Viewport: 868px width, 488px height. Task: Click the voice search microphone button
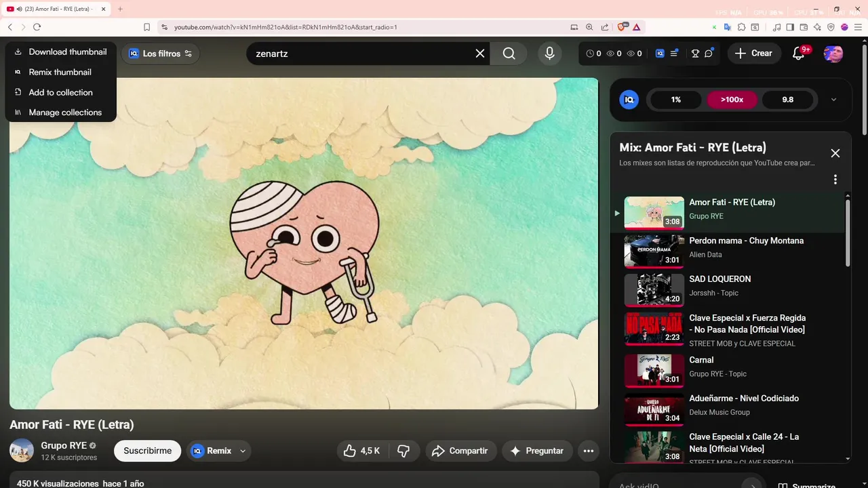549,53
